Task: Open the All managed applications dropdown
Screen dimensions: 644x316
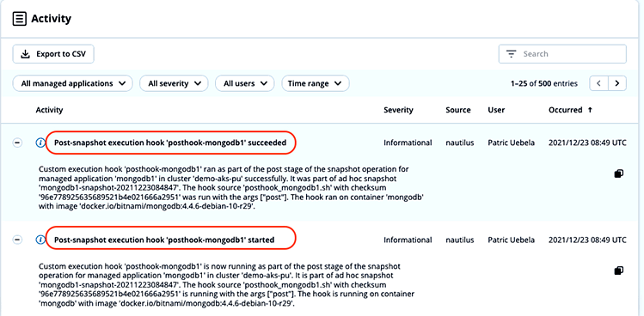Action: click(x=73, y=83)
